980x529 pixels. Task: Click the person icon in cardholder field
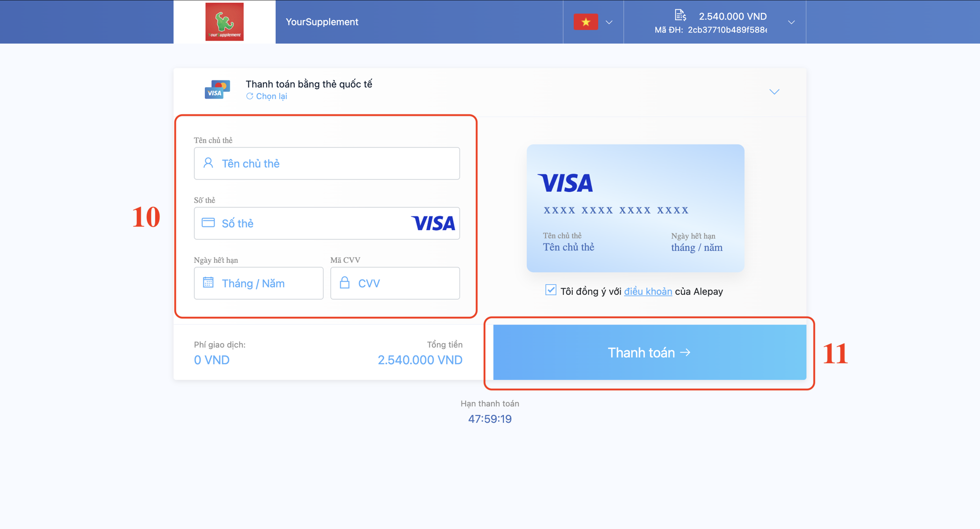[x=208, y=163]
